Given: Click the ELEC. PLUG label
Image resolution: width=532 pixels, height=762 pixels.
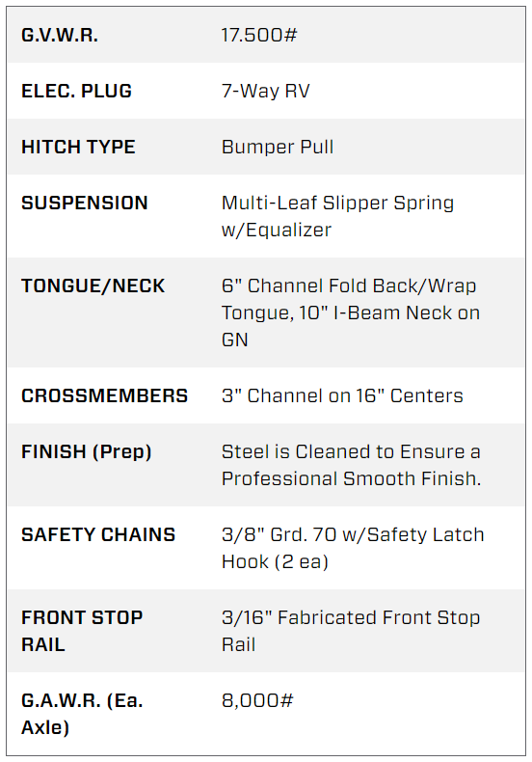Looking at the screenshot, I should click(x=76, y=91).
